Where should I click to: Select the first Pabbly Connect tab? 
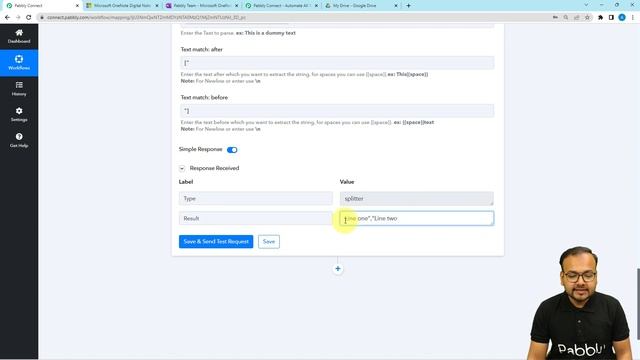(x=41, y=6)
